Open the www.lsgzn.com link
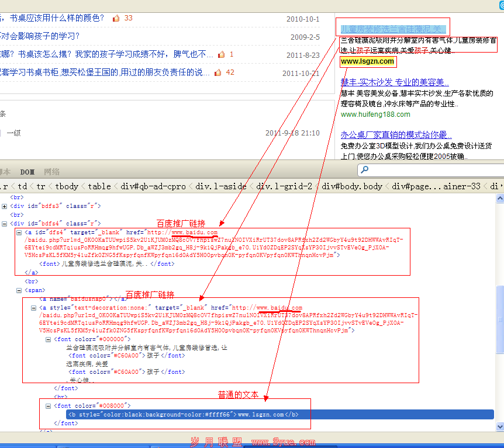 [x=367, y=61]
